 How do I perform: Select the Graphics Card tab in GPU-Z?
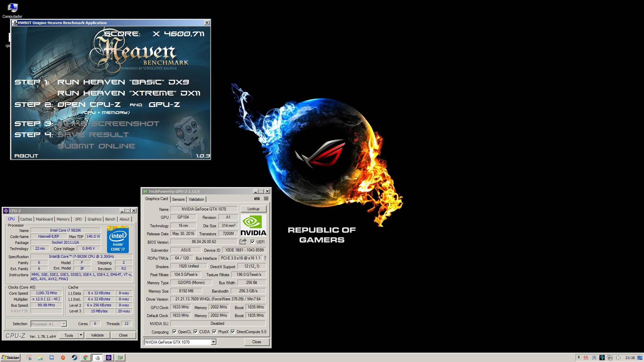point(157,199)
